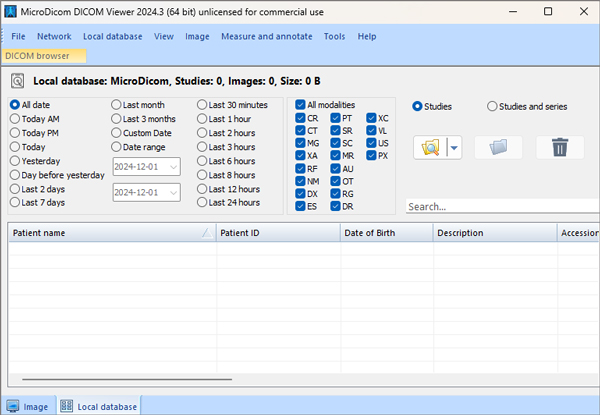Image resolution: width=600 pixels, height=415 pixels.
Task: Sort by Patient ID column header
Action: 278,233
